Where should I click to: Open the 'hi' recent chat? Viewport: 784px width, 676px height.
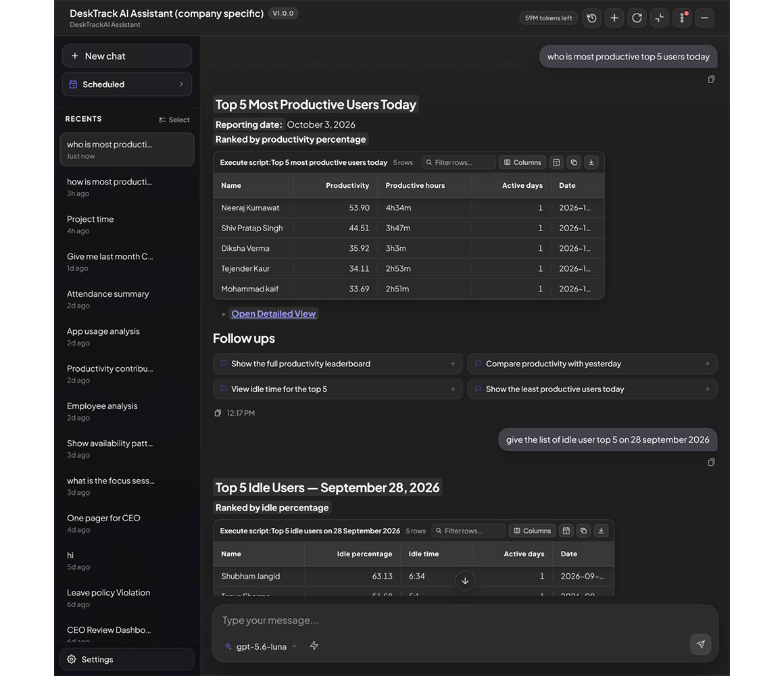[127, 560]
